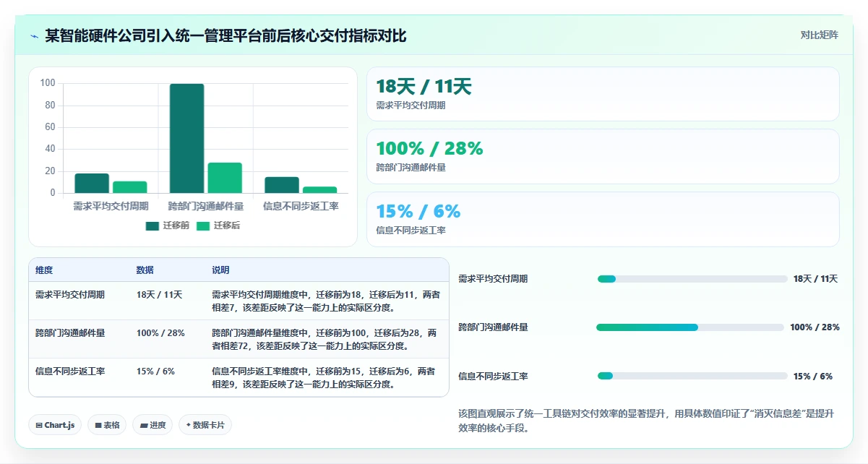Screen dimensions: 868x464
Task: Click the summary paragraph about 消灭信息差
Action: (x=646, y=421)
